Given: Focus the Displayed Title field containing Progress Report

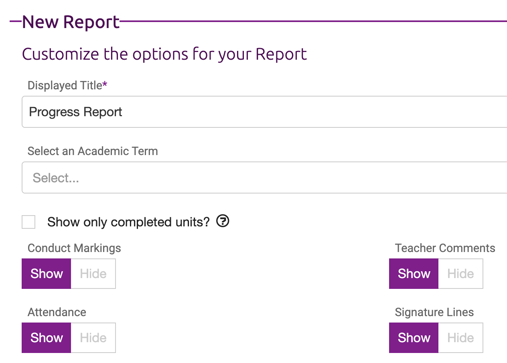Looking at the screenshot, I should [x=264, y=112].
